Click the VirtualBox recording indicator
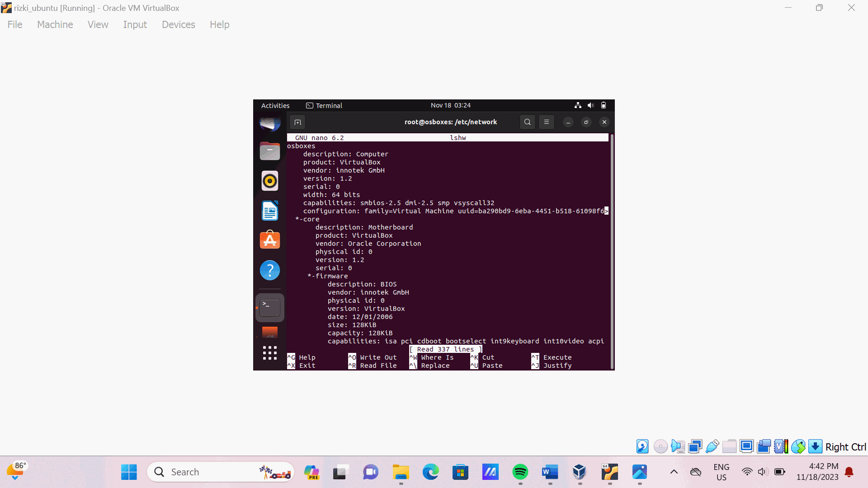Viewport: 868px width, 488px height. tap(764, 446)
